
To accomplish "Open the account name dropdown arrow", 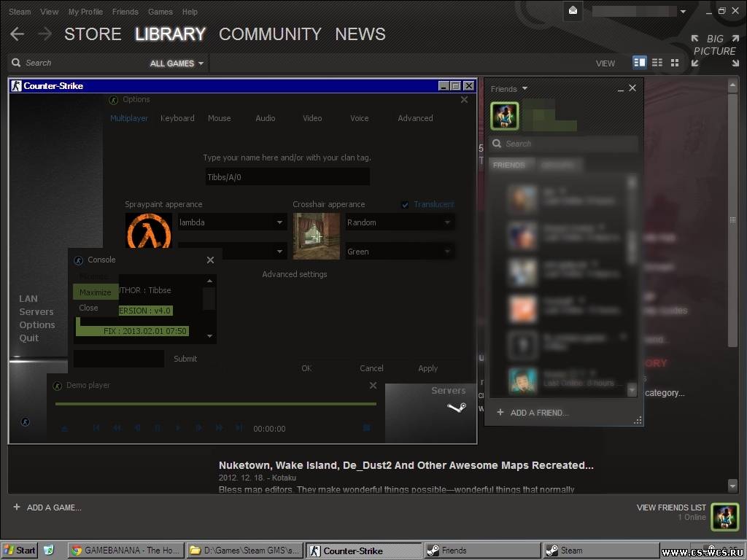I will 683,12.
